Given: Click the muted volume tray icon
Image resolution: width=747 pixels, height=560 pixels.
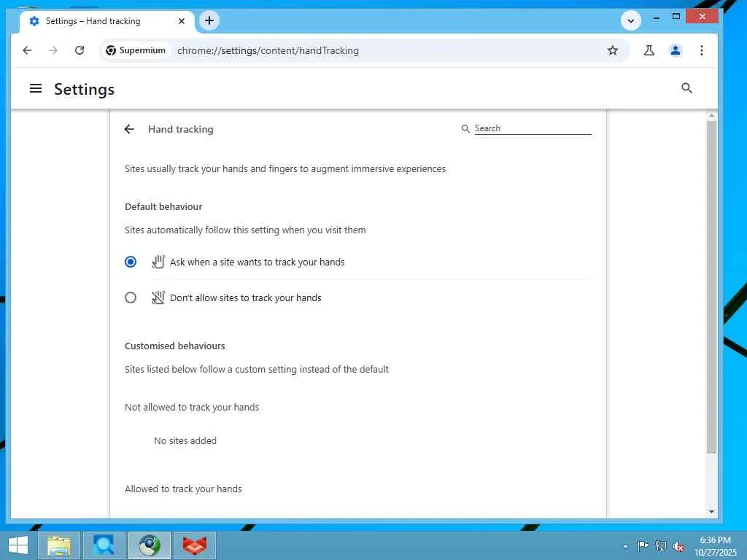Looking at the screenshot, I should tap(678, 546).
